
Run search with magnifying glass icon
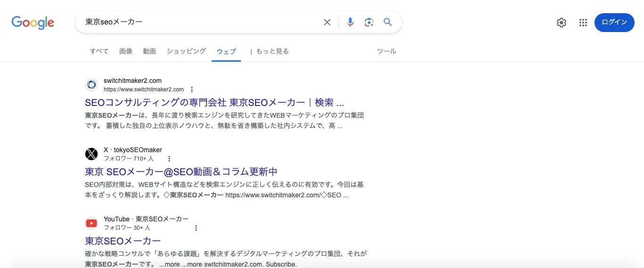(x=388, y=22)
